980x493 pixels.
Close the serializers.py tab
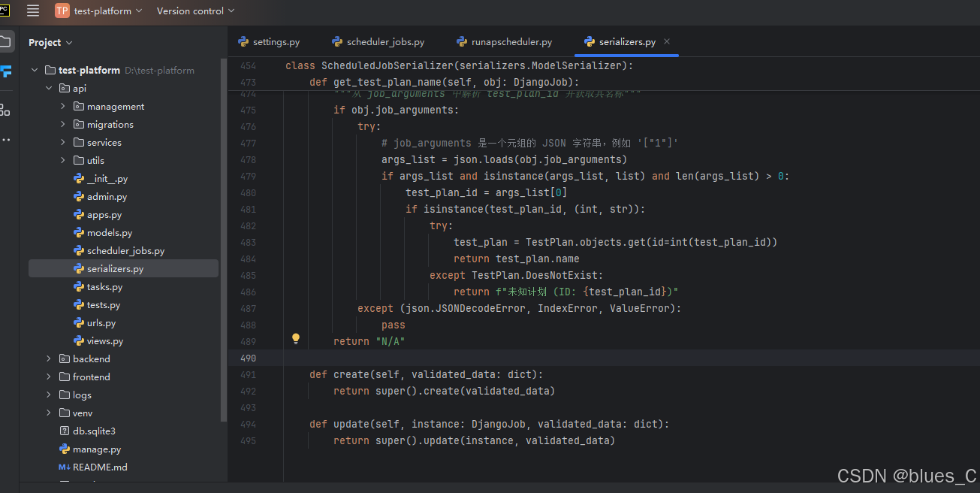coord(667,41)
